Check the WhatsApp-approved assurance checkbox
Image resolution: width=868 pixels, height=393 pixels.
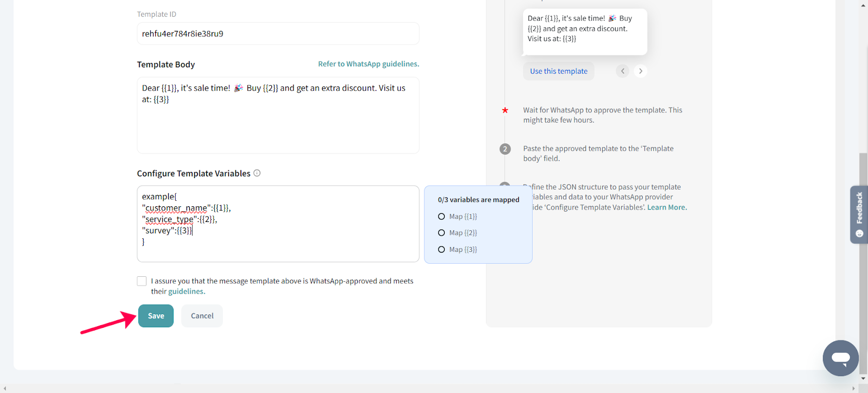coord(142,281)
